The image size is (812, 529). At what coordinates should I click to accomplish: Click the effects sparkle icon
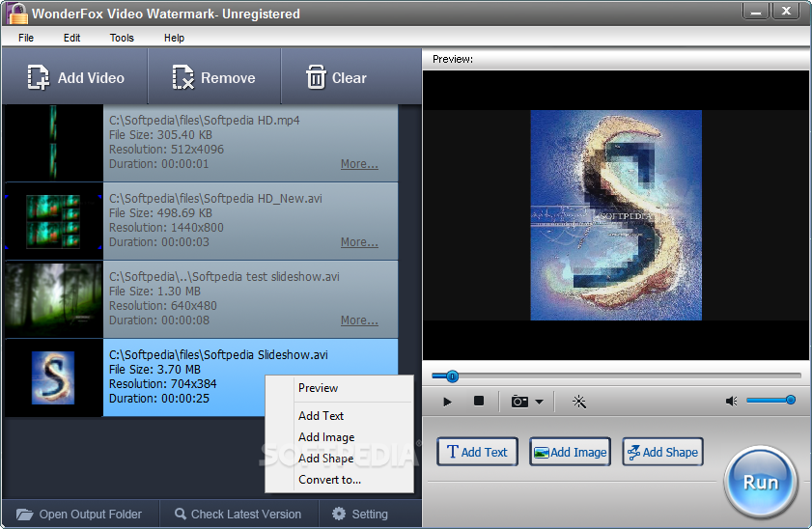[x=579, y=402]
